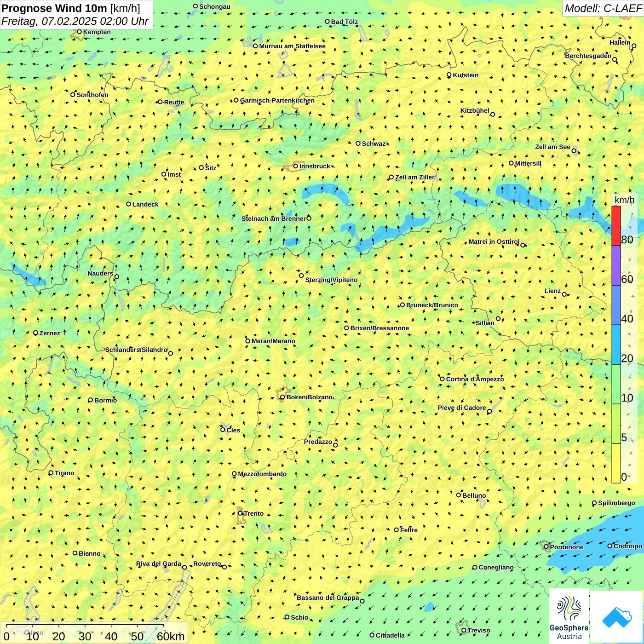Viewport: 644px width, 644px height.
Task: Click the Zell am See marker
Action: pos(574,151)
